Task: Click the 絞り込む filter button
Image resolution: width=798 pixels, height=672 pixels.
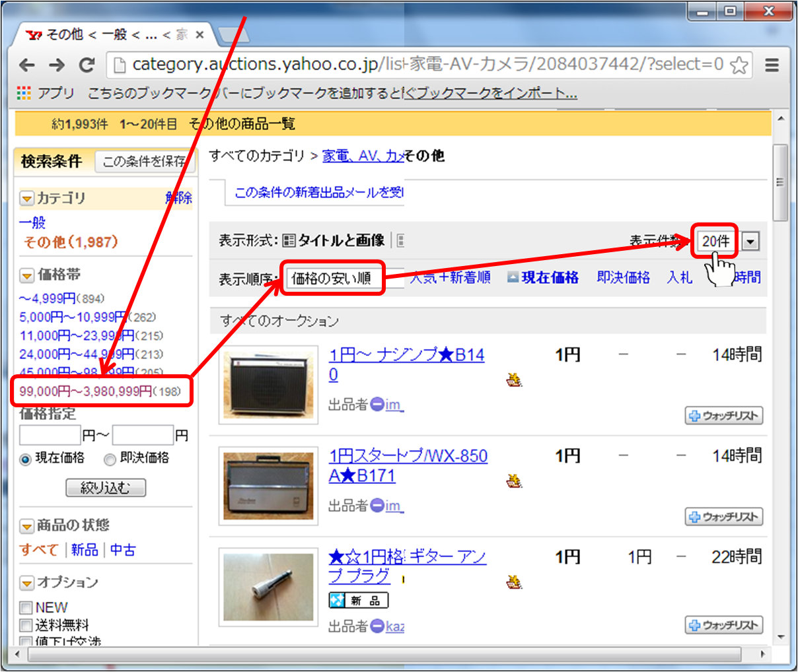Action: (x=106, y=488)
